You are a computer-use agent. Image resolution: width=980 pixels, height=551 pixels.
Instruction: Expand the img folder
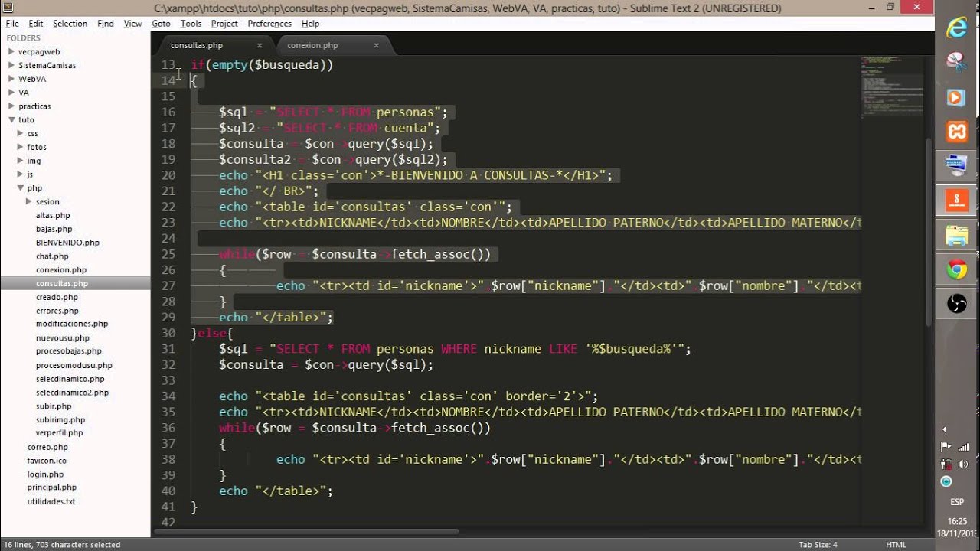click(x=20, y=161)
